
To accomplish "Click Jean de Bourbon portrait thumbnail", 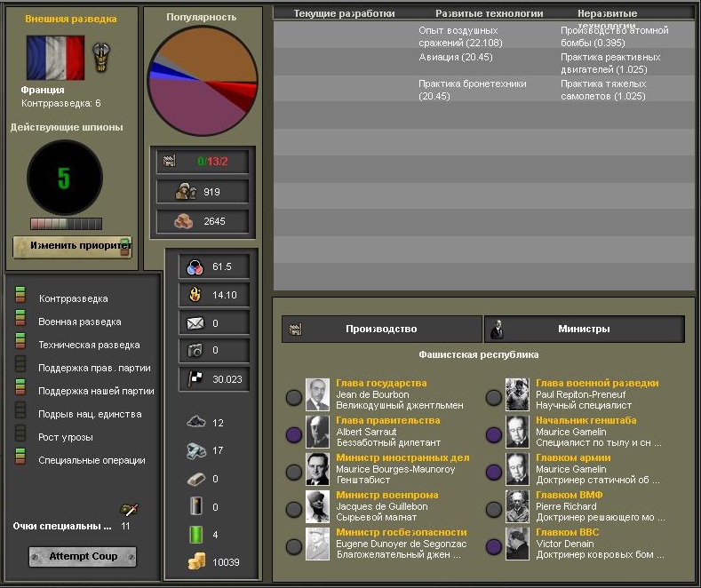I will coord(317,394).
